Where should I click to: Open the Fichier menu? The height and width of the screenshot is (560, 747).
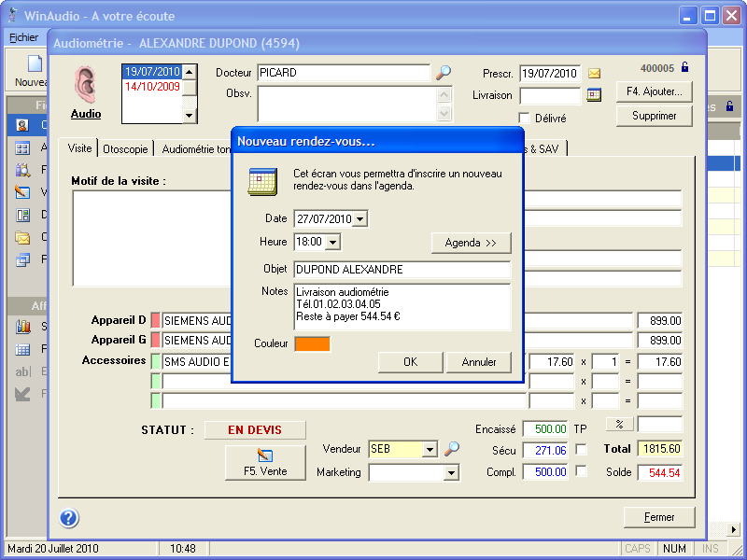pos(23,38)
